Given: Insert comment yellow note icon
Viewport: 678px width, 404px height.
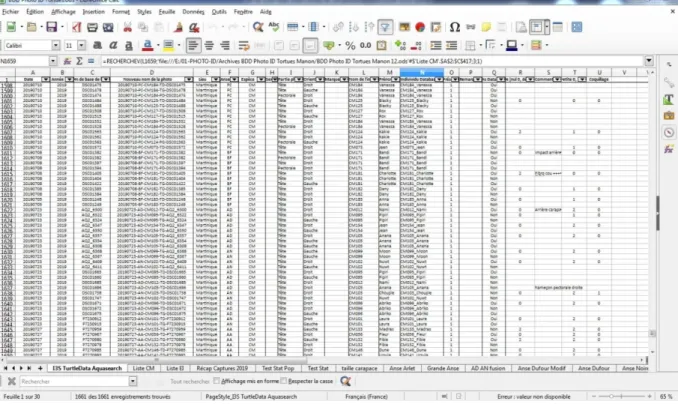Looking at the screenshot, I should pos(486,27).
